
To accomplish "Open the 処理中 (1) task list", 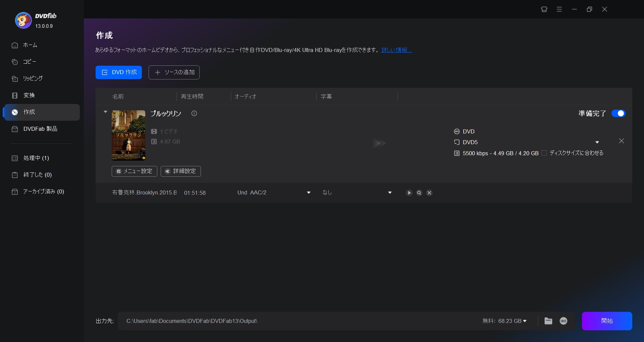I will 36,158.
